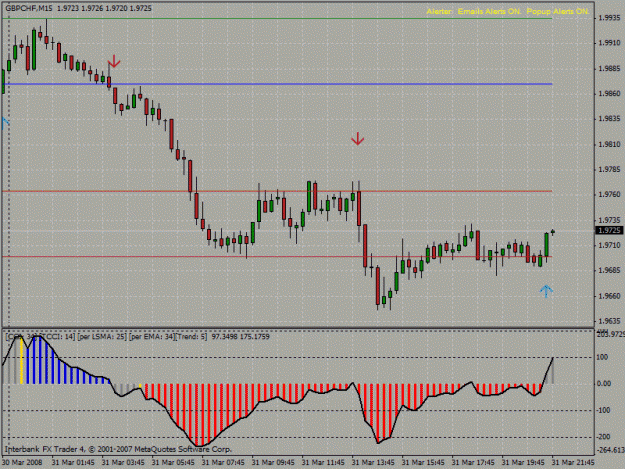Click the 31 Mar 11:45 time label
625x469 pixels.
pos(323,463)
